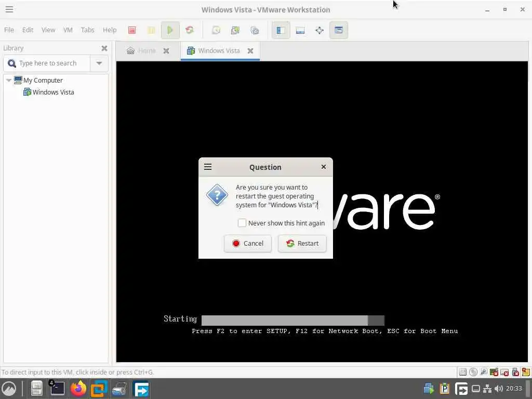The width and height of the screenshot is (532, 399).
Task: Close the Library panel
Action: click(x=104, y=48)
